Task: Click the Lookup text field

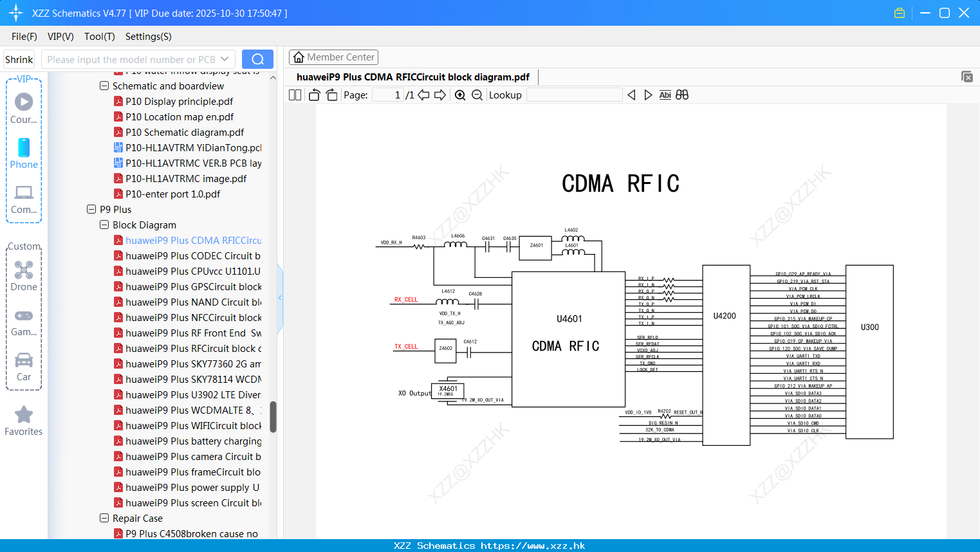Action: tap(574, 95)
